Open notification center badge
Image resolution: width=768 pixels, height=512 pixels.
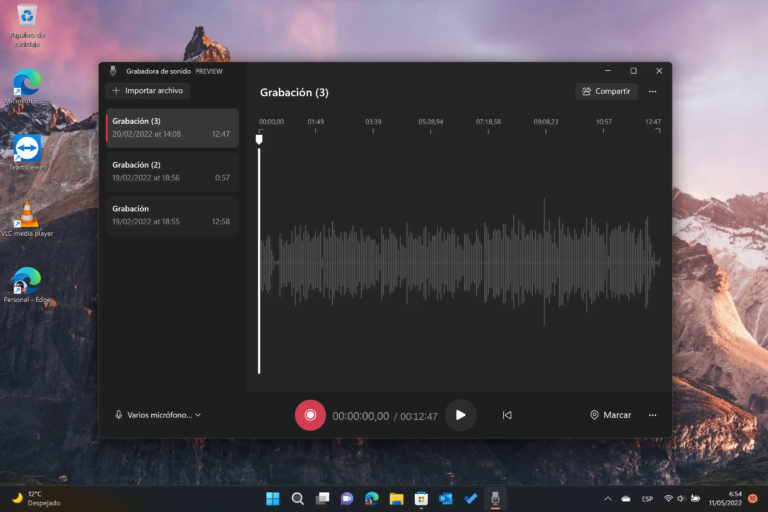coord(753,498)
